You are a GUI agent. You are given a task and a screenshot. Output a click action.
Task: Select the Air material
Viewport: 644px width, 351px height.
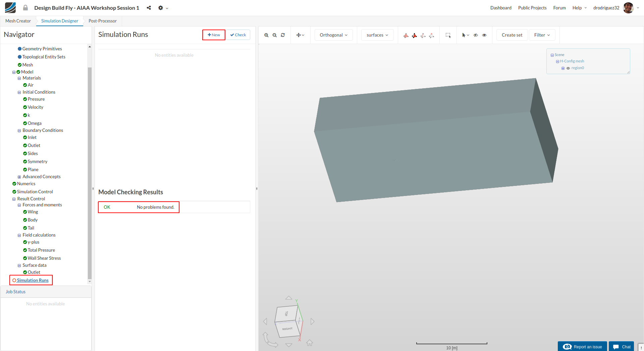31,85
